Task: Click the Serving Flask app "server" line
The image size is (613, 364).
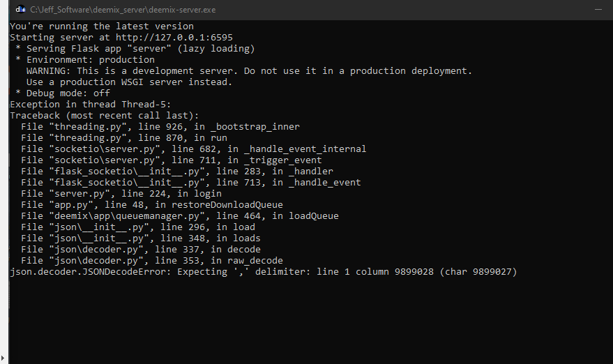Action: pyautogui.click(x=135, y=49)
